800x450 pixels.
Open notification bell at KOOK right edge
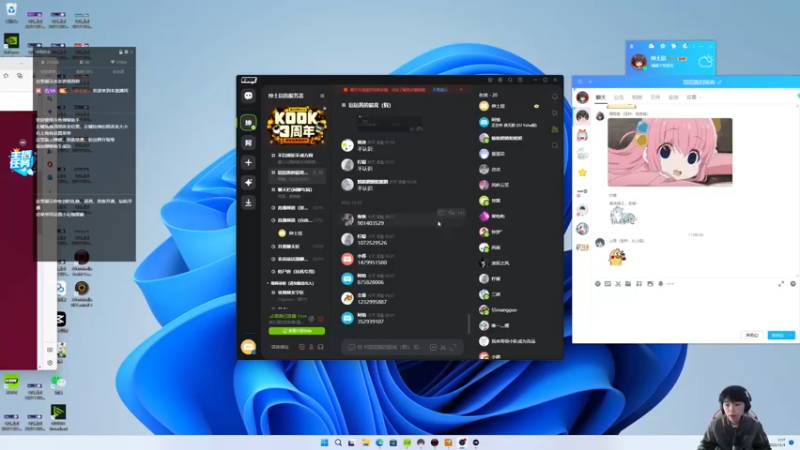pos(555,96)
